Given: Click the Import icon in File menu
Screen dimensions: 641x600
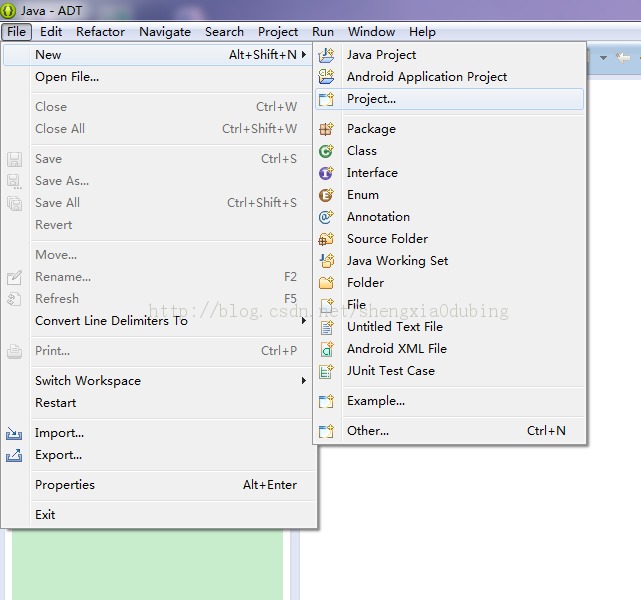Looking at the screenshot, I should tap(14, 433).
